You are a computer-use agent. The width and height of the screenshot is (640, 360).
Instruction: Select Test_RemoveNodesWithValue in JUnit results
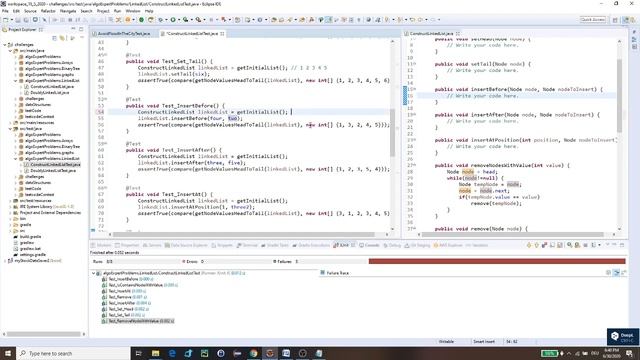[138, 321]
